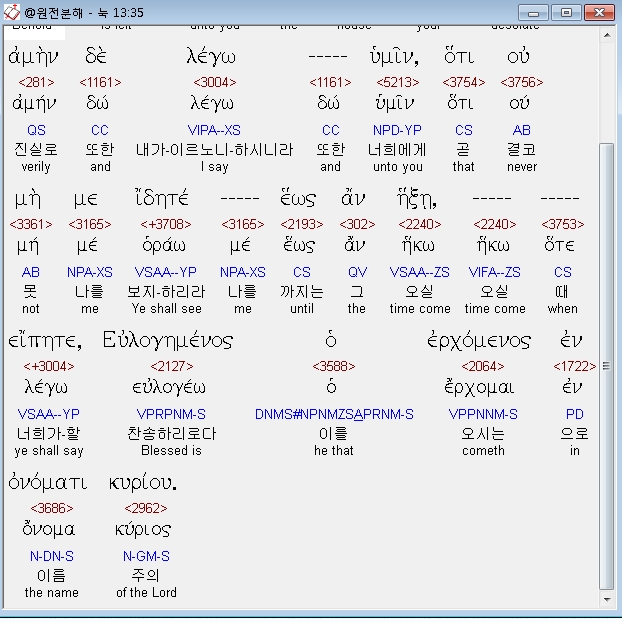Click Strong's number <281>
Viewport: 622px width, 619px height.
click(x=36, y=82)
